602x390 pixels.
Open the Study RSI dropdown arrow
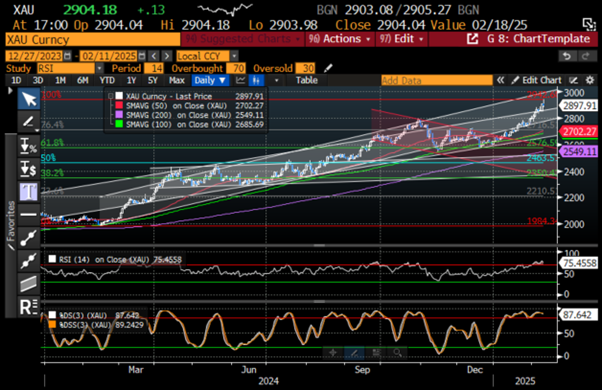pyautogui.click(x=99, y=68)
